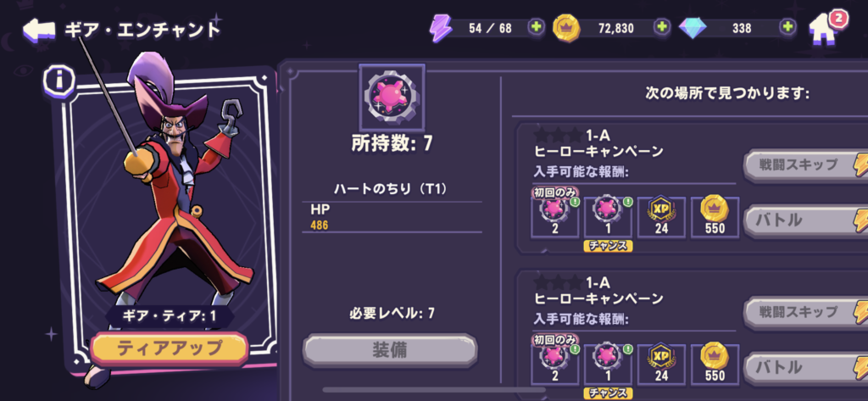Select first-time-only reward item in first stage
This screenshot has width=868, height=401.
point(554,216)
